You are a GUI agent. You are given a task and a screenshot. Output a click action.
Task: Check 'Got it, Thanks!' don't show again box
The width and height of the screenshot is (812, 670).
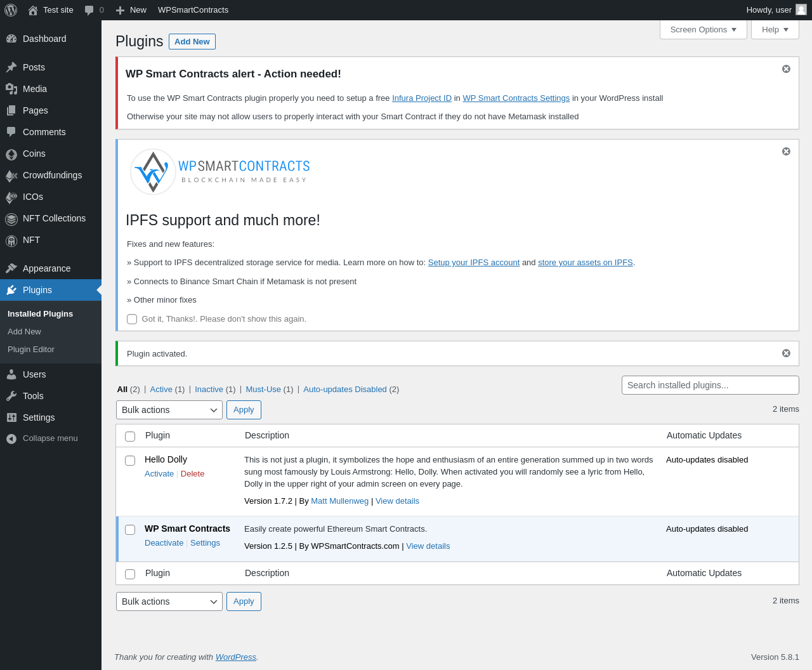132,319
